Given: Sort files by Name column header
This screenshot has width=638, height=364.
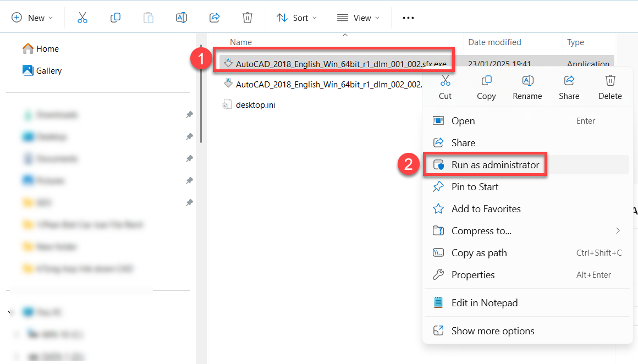Looking at the screenshot, I should coord(241,42).
